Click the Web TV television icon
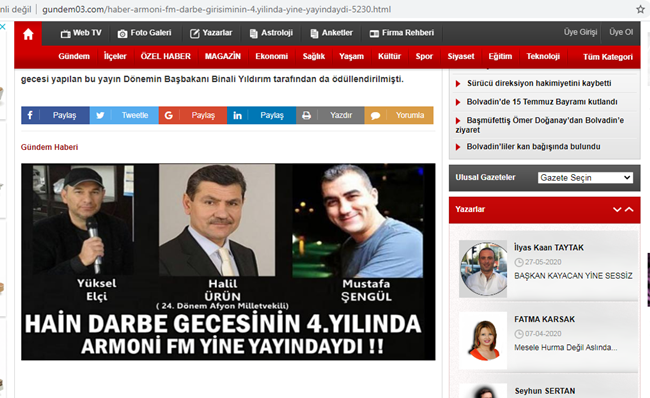This screenshot has width=650, height=398. point(65,34)
